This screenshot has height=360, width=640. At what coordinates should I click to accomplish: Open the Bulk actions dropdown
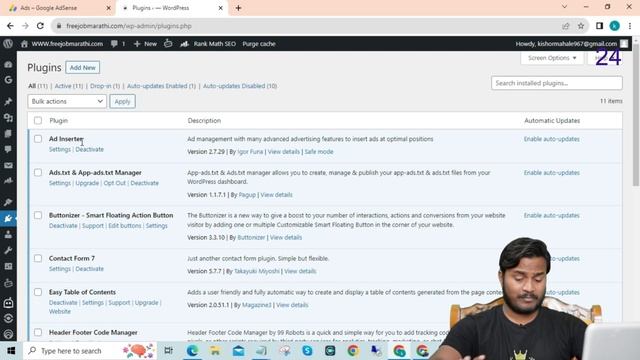[67, 101]
